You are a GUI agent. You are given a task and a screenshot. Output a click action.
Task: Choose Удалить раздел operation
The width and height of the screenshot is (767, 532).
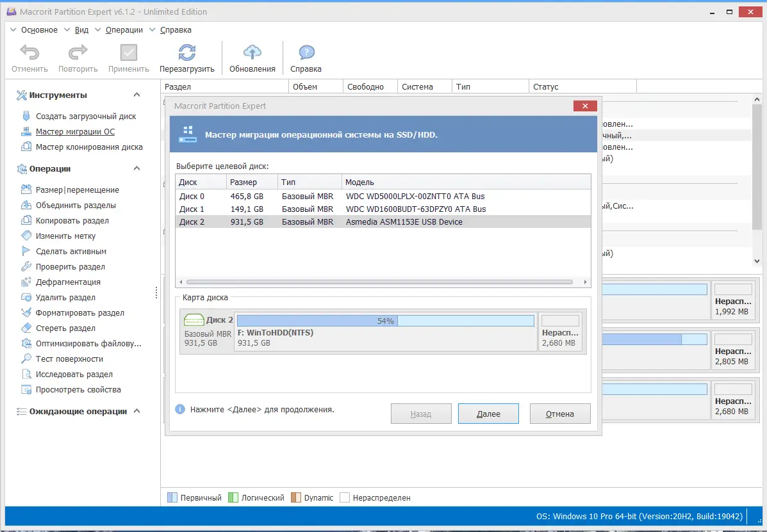tap(65, 298)
